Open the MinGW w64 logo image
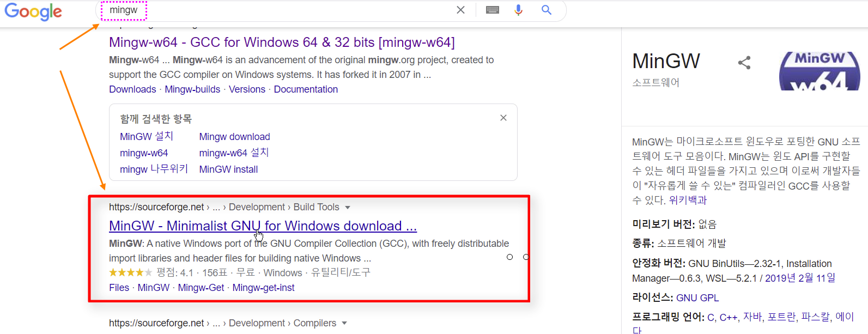 coord(820,71)
